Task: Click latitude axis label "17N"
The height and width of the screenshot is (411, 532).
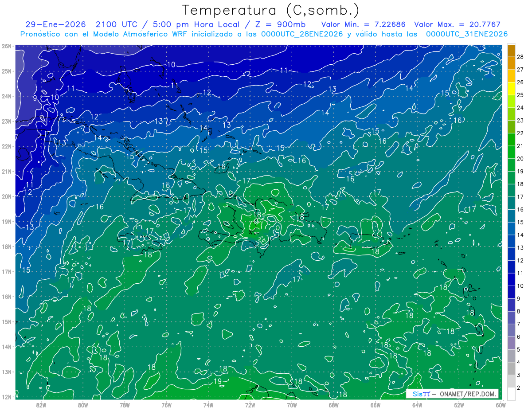Action: point(7,272)
